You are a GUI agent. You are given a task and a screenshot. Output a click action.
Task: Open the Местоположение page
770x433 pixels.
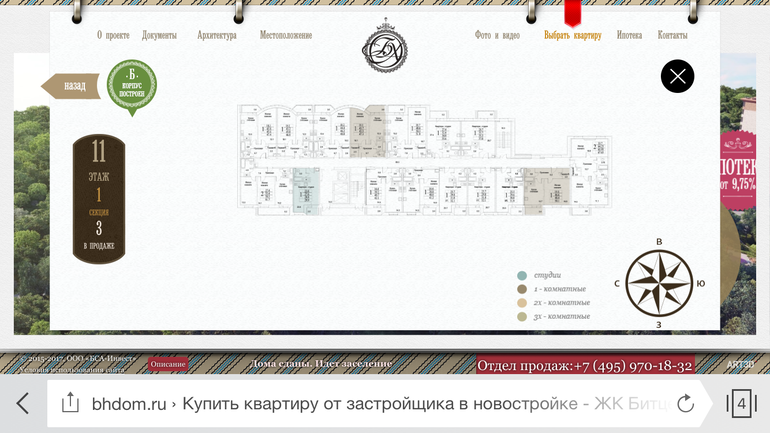tap(287, 36)
